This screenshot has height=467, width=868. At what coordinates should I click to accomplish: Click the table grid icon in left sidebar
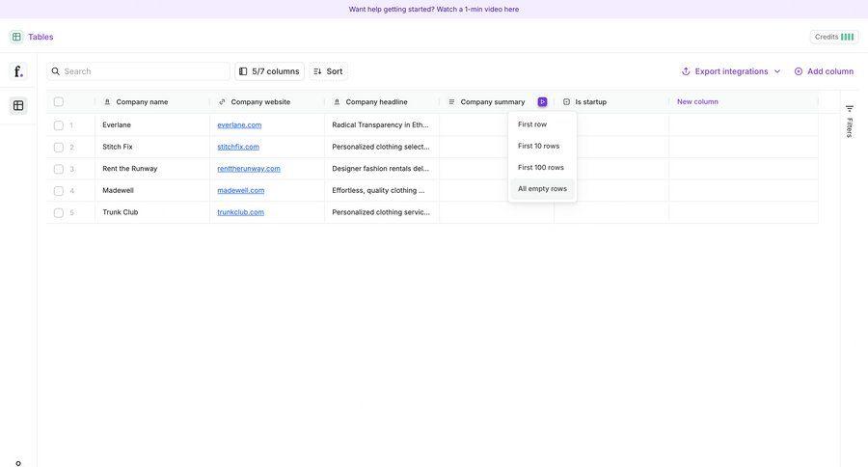[x=18, y=105]
